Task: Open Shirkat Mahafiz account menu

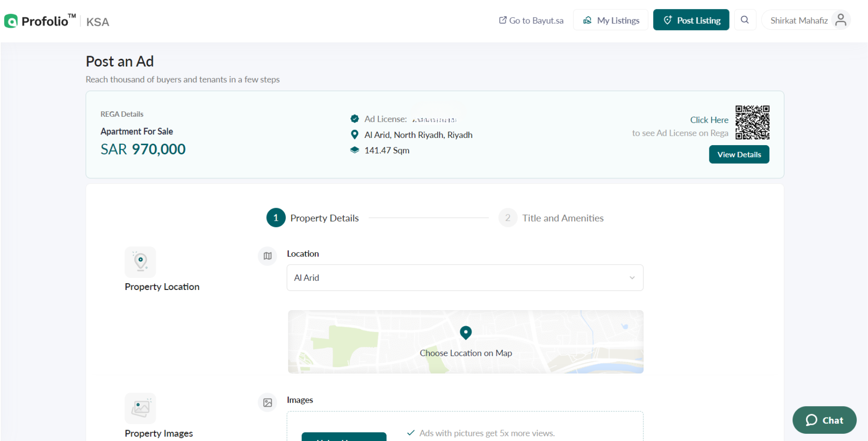Action: [x=806, y=20]
